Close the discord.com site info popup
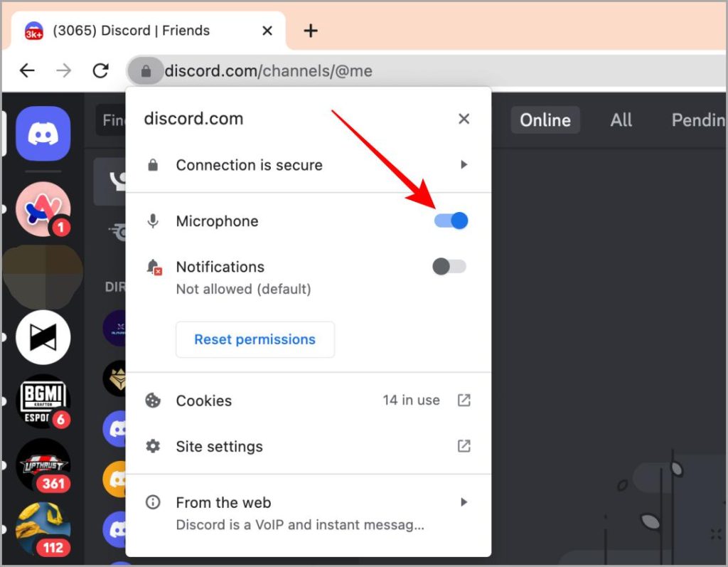Viewport: 728px width, 567px height. point(464,119)
